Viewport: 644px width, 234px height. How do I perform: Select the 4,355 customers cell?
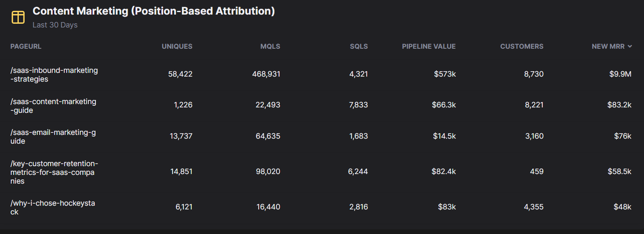click(x=534, y=207)
